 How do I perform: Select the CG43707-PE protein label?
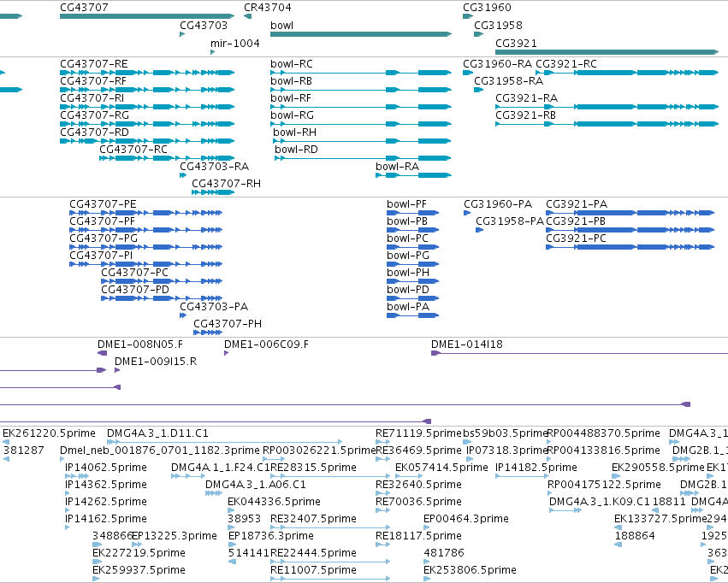click(103, 204)
